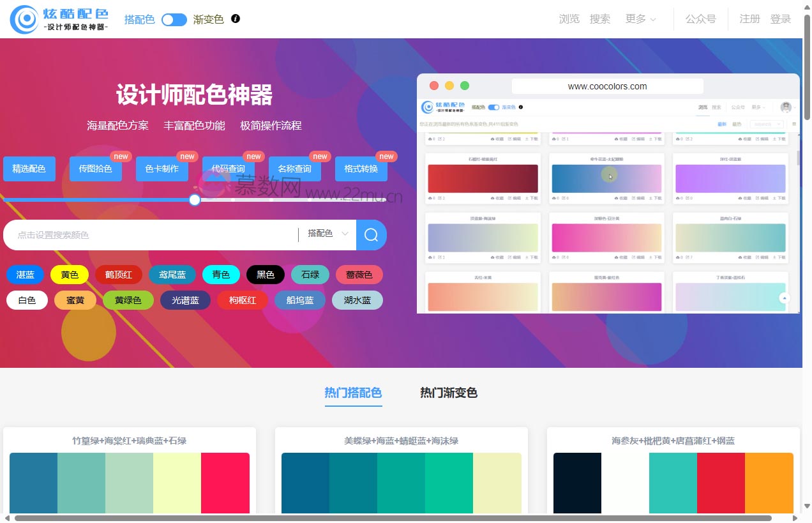The image size is (812, 523).
Task: Open the 传图拾色 tool
Action: [95, 169]
